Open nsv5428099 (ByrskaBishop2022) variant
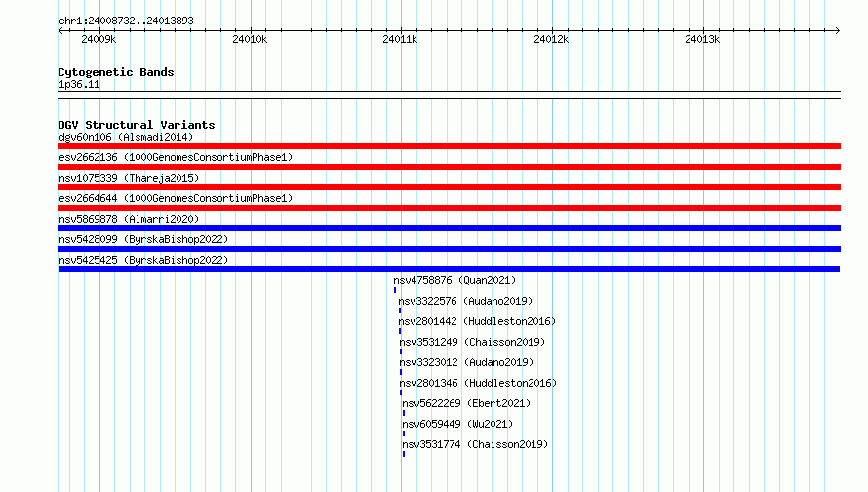 click(x=143, y=239)
